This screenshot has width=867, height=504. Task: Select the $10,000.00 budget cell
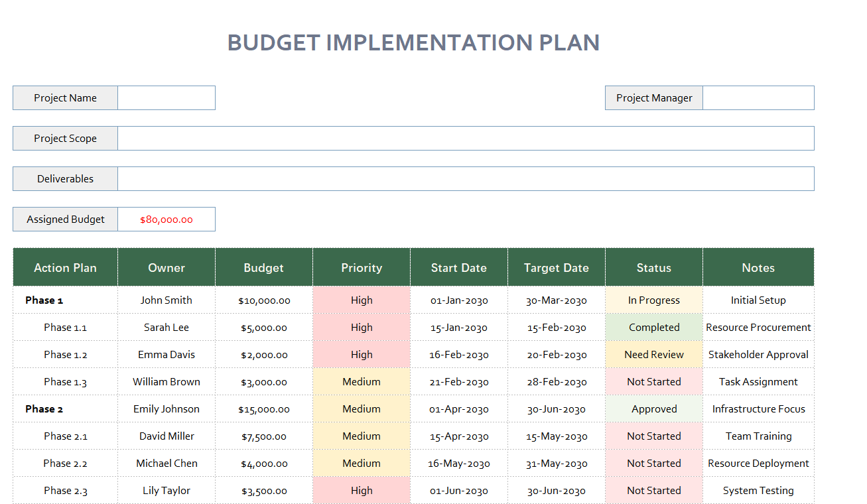[264, 300]
